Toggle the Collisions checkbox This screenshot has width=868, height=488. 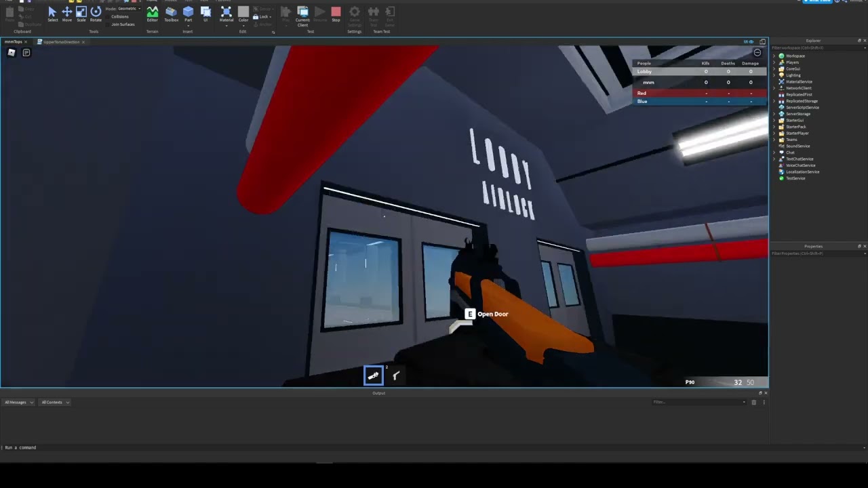point(119,16)
